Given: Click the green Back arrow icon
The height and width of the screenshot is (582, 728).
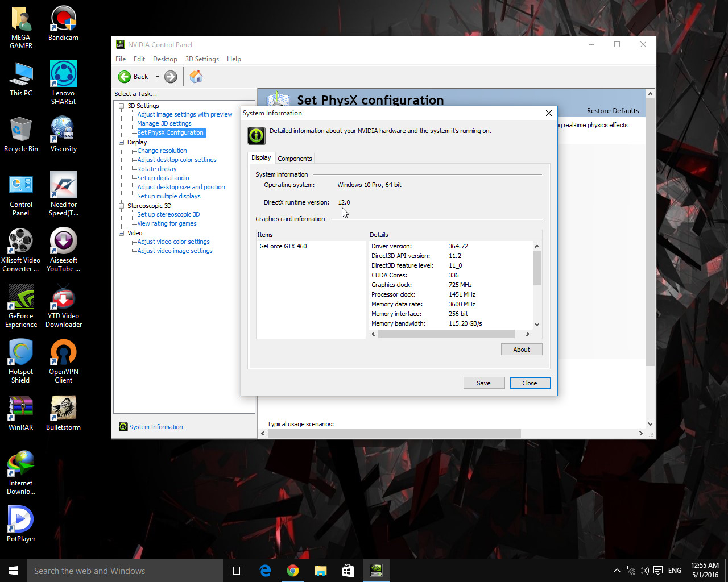Looking at the screenshot, I should point(125,77).
